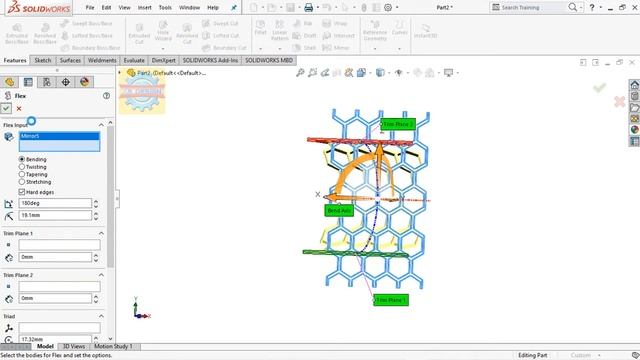Open the Edit menu

click(107, 7)
